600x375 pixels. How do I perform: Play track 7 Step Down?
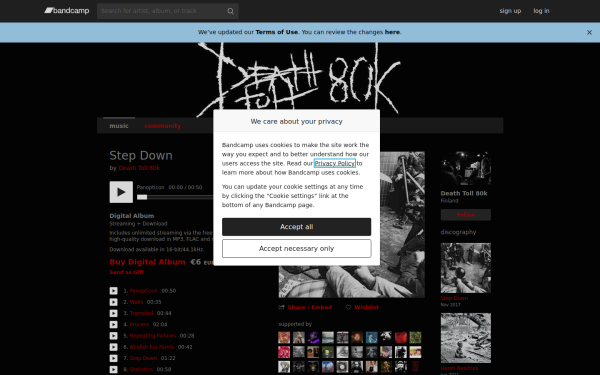114,359
